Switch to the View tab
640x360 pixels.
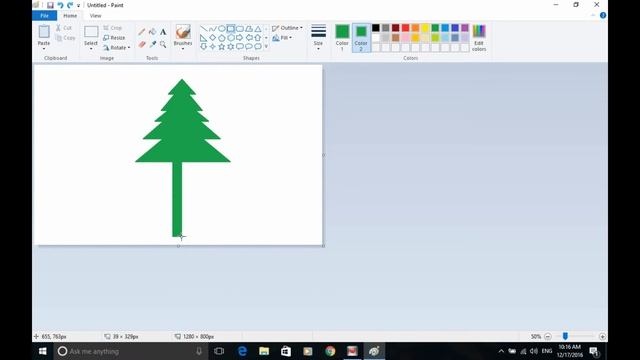pyautogui.click(x=96, y=16)
